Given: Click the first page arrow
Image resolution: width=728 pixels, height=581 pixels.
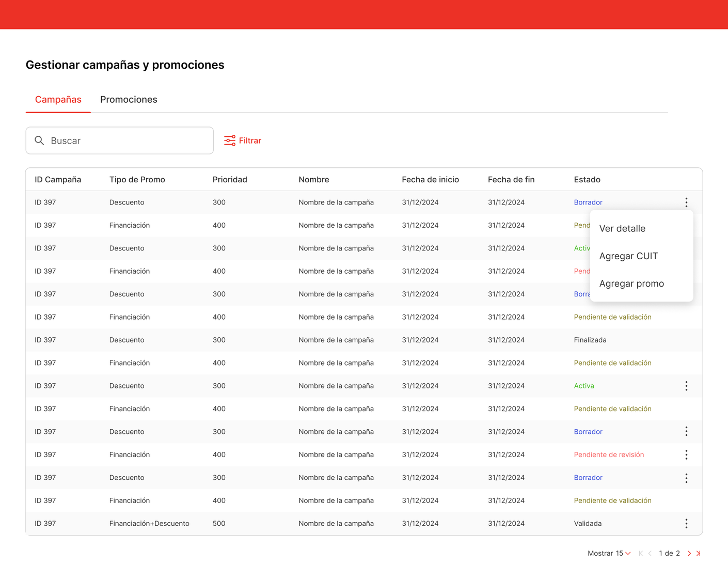Looking at the screenshot, I should click(641, 553).
